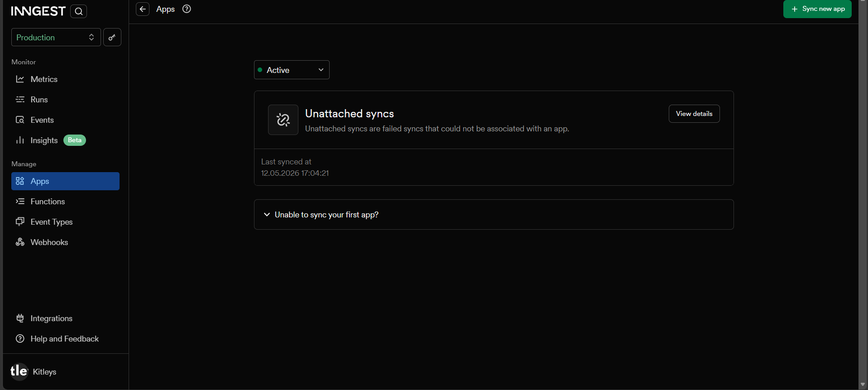868x390 pixels.
Task: Open the search icon next to Inngest logo
Action: [x=79, y=11]
